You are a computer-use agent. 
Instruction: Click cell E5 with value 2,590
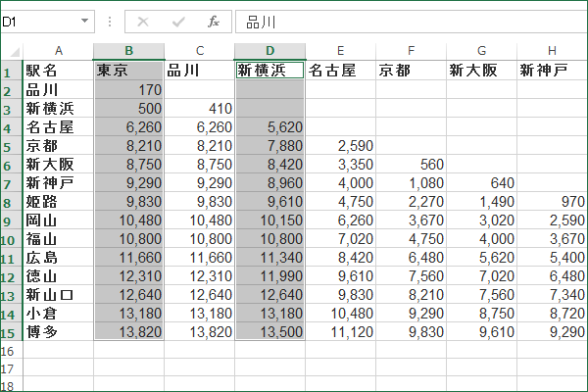point(340,146)
